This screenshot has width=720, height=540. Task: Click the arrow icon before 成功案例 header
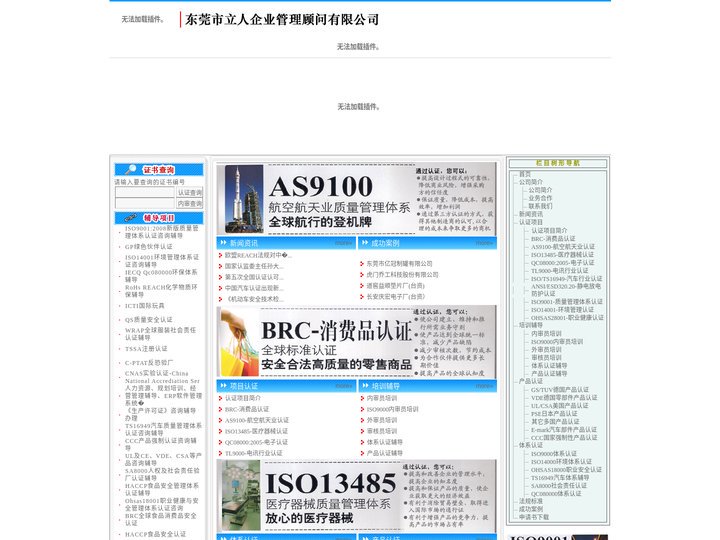point(365,242)
